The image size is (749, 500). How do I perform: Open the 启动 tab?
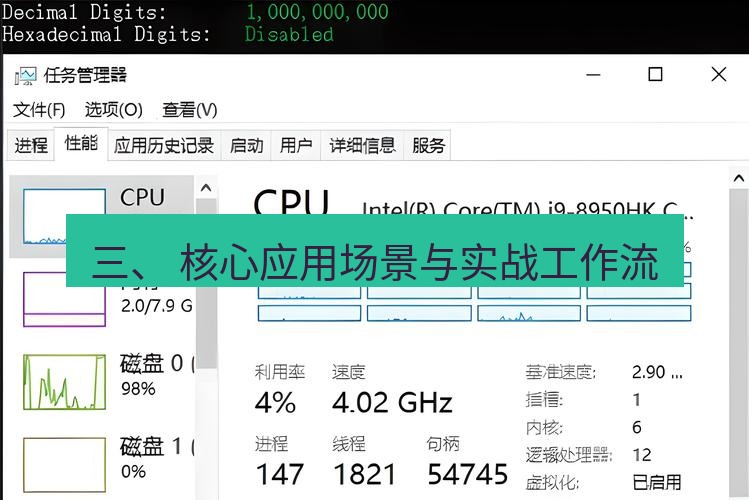(246, 145)
